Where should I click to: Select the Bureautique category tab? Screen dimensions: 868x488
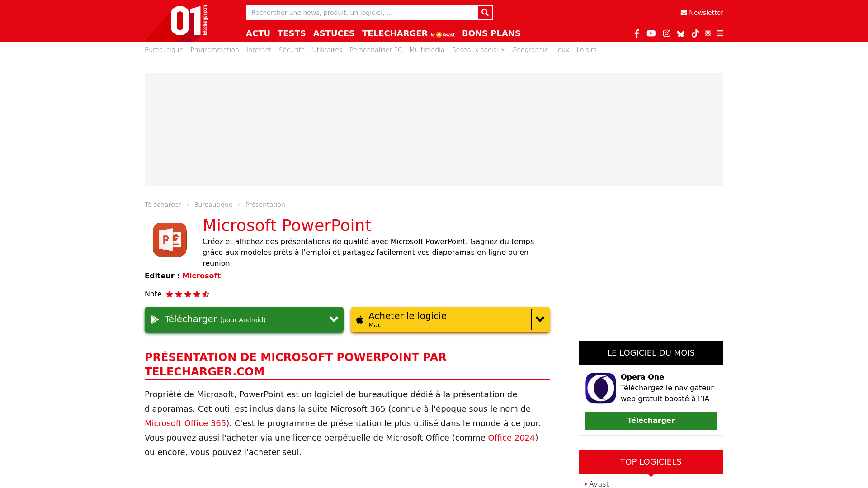coord(164,50)
